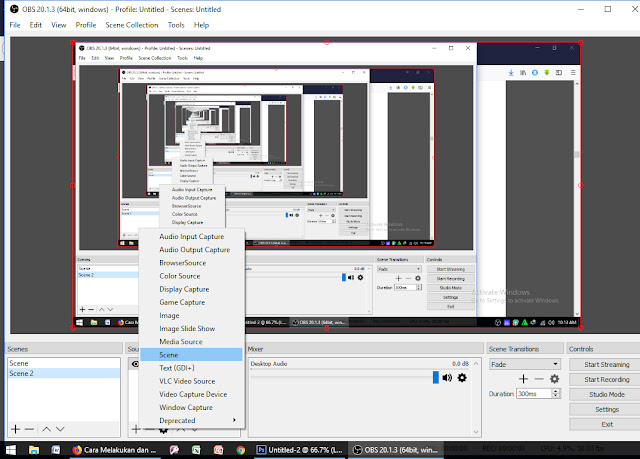Open transition properties gear in Scene Transitions
This screenshot has height=459, width=640.
[554, 379]
